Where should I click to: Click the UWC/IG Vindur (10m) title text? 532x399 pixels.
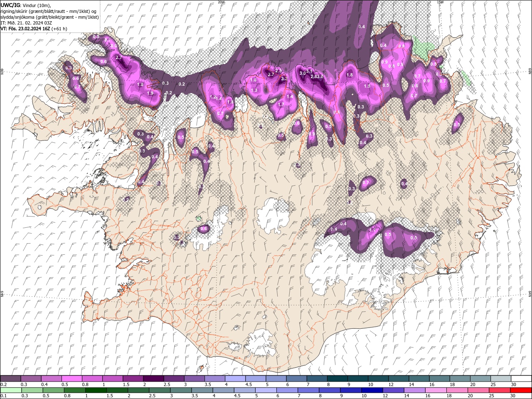point(25,5)
